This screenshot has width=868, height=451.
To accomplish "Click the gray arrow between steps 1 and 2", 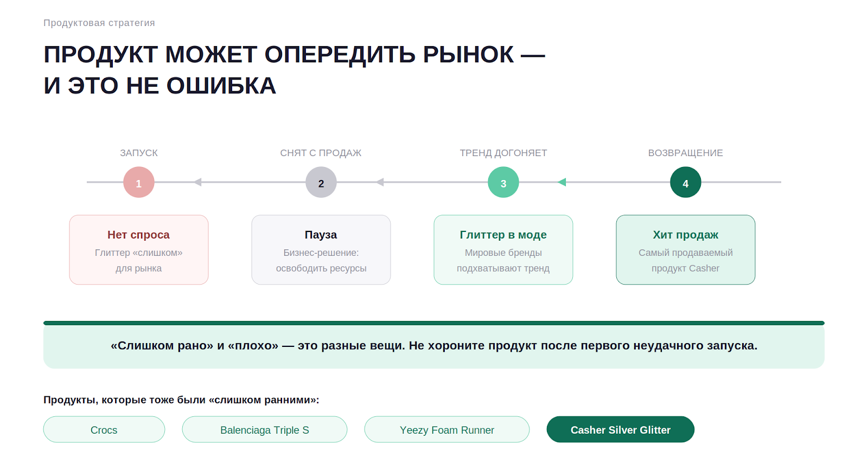I will (x=197, y=182).
